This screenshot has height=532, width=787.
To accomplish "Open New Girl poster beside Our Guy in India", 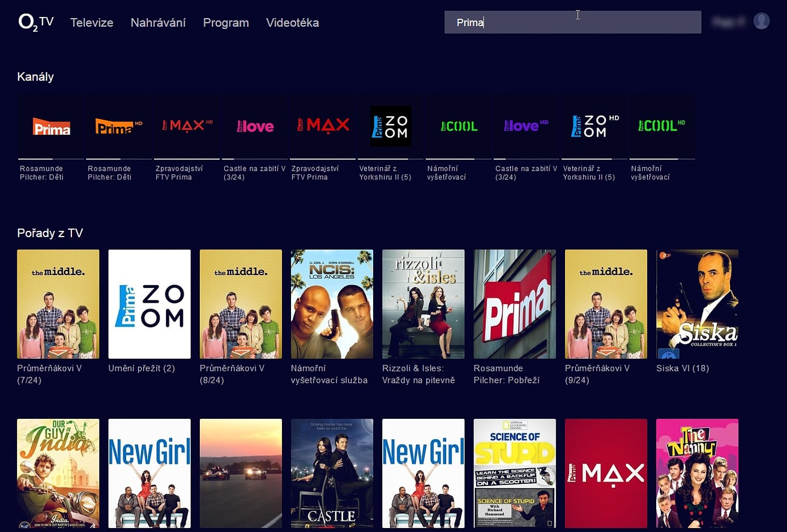I will (x=149, y=473).
